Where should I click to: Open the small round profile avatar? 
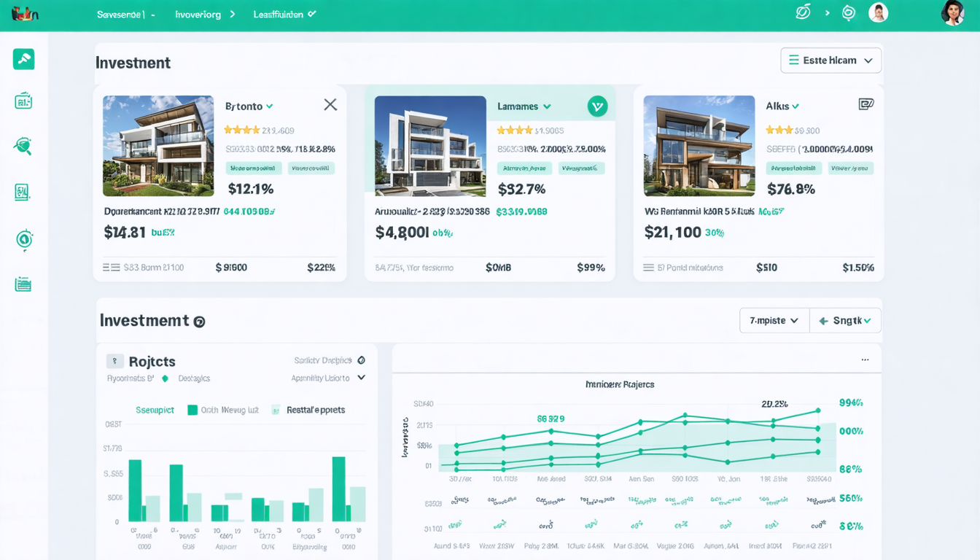coord(879,12)
